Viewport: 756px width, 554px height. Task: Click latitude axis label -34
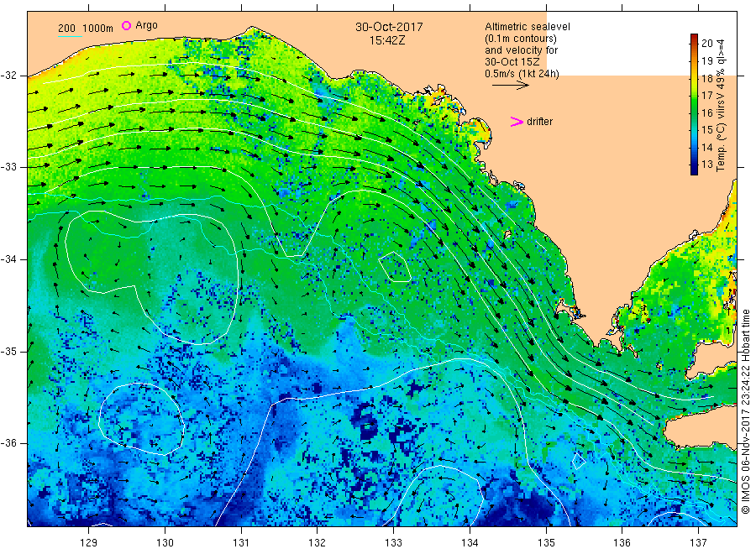[8, 259]
